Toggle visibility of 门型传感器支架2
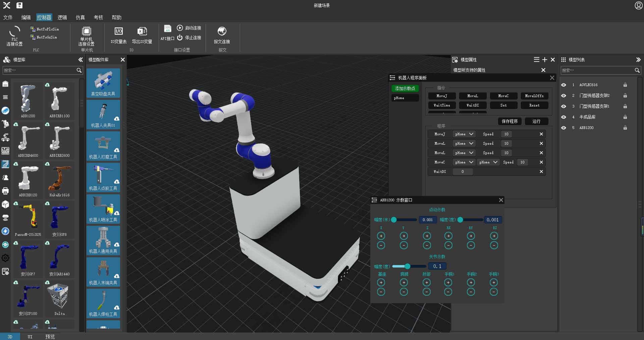 pos(564,96)
